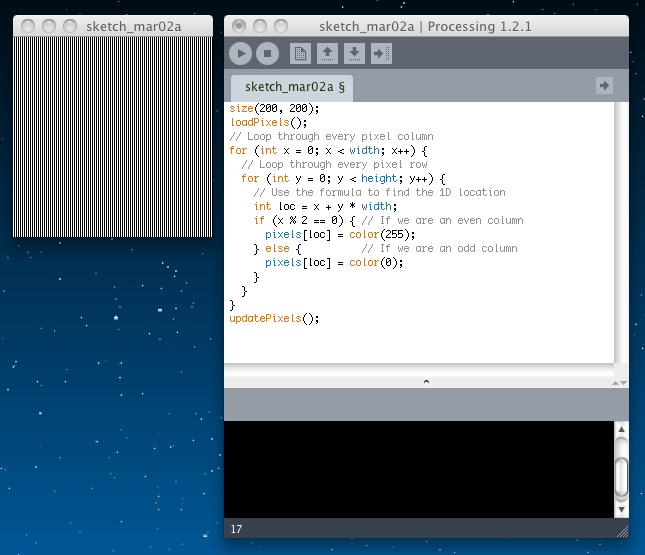The width and height of the screenshot is (645, 555).
Task: Open a sketch with the up-arrow icon
Action: [327, 54]
